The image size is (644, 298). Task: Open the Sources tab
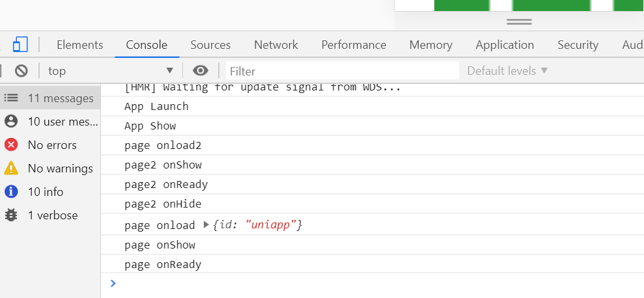point(210,45)
